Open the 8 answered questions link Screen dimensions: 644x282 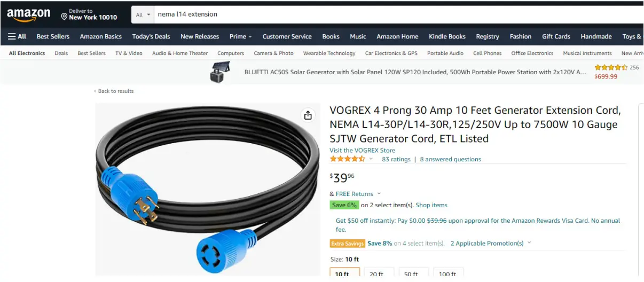(x=450, y=159)
